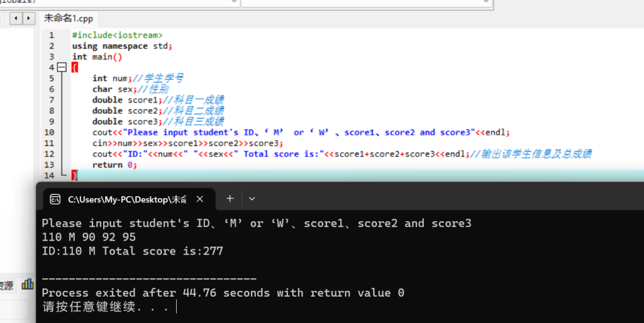Click line number 10 in the gutter
This screenshot has width=644, height=323.
click(x=49, y=132)
